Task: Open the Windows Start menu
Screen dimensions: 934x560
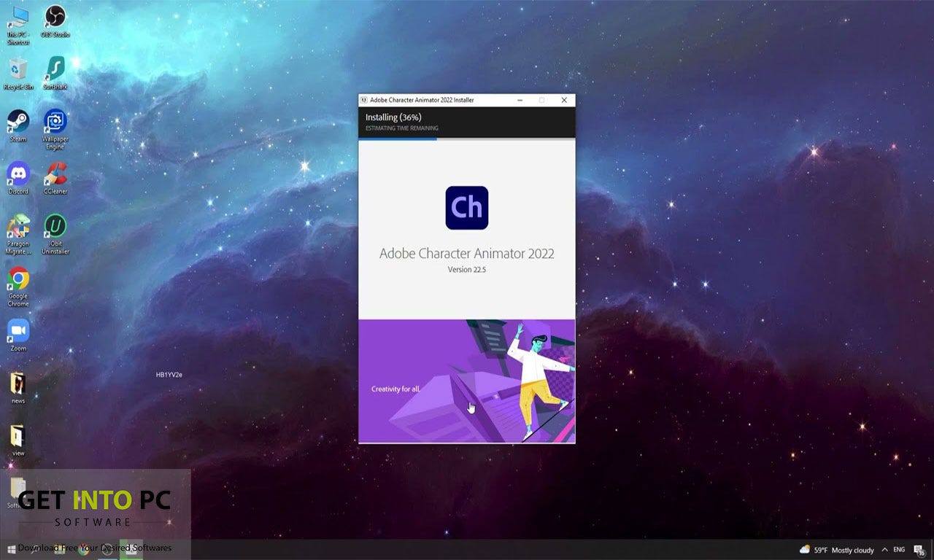Action: coord(12,549)
